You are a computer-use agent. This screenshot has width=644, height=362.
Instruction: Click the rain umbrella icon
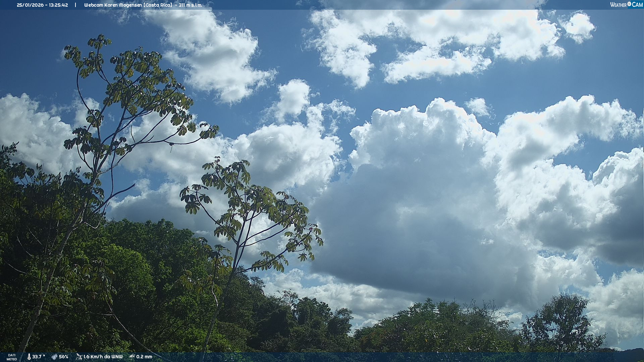[132, 357]
